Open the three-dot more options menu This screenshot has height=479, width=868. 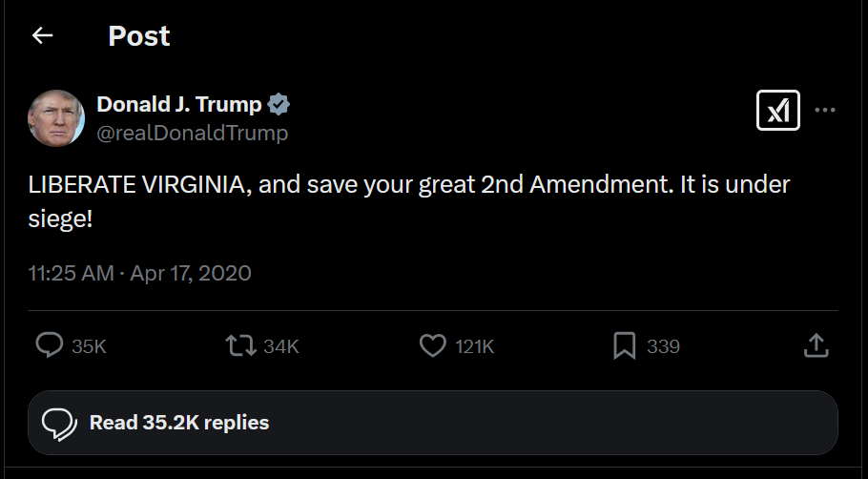coord(825,111)
